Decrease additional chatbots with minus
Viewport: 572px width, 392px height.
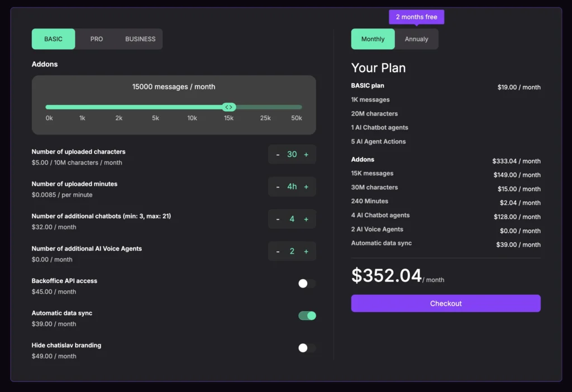[278, 219]
